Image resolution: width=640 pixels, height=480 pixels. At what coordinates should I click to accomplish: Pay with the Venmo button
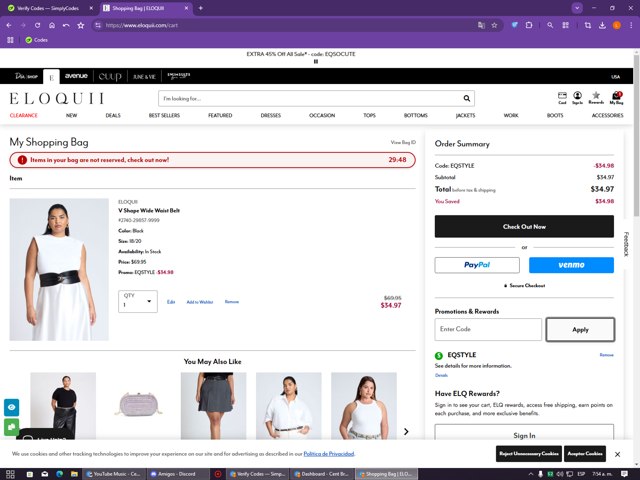tap(571, 265)
